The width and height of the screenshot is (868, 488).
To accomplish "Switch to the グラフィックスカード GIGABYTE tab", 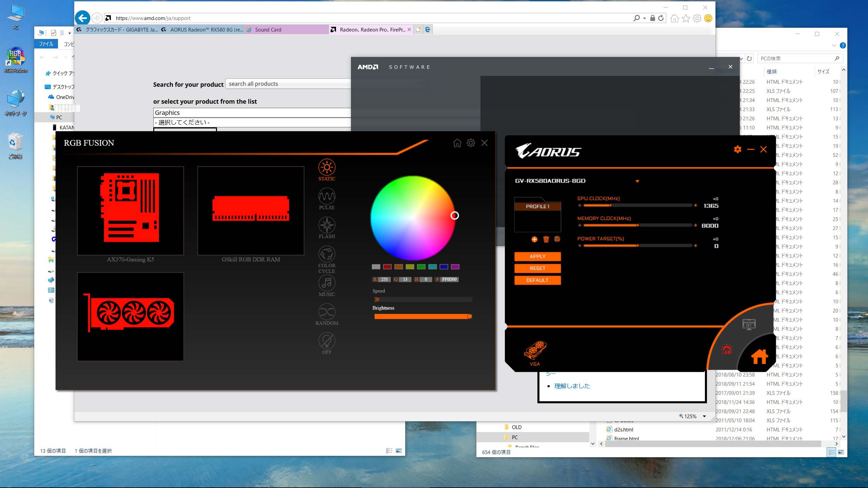I will point(117,30).
